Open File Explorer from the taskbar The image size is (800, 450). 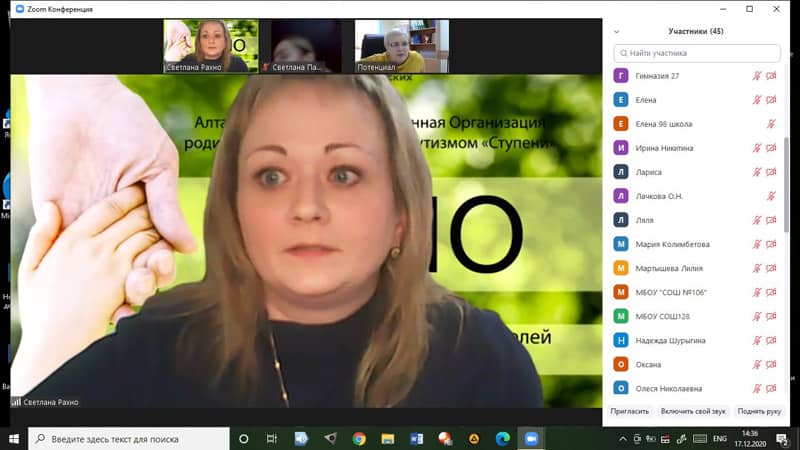388,439
